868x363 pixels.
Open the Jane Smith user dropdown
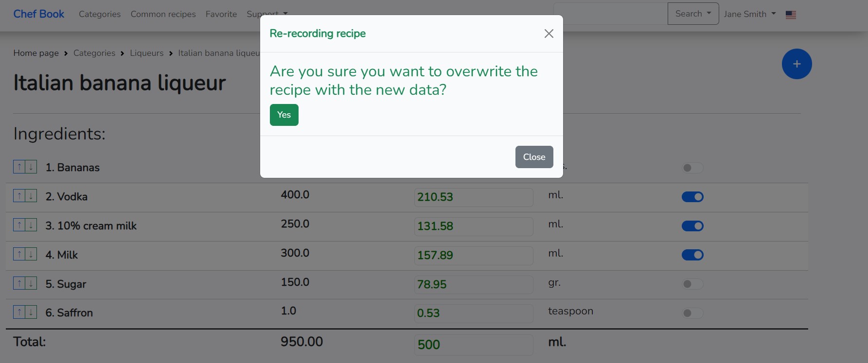[x=749, y=14]
